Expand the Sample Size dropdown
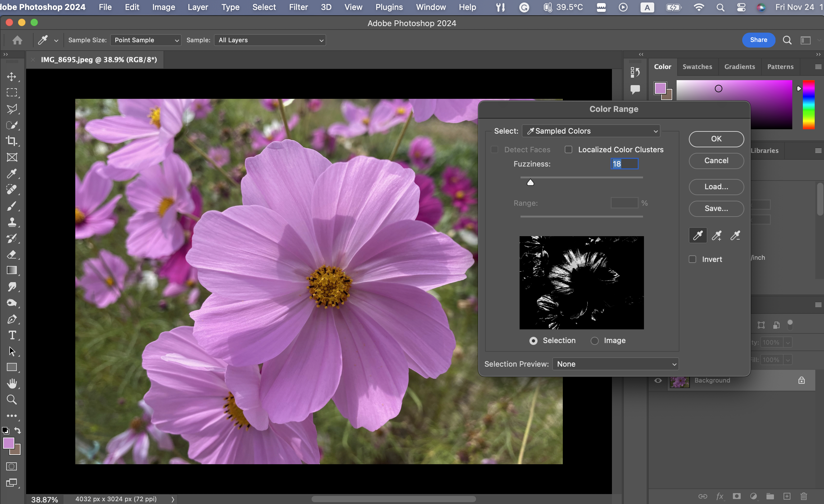The height and width of the screenshot is (504, 824). coord(146,40)
